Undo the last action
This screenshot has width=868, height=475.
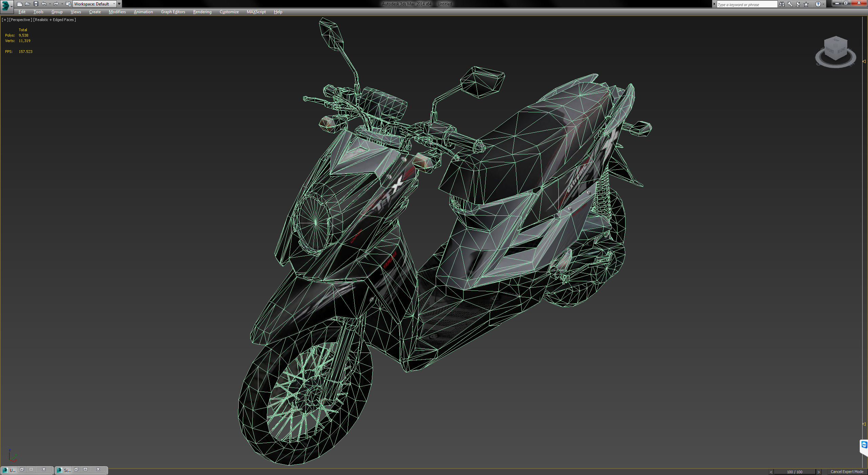pyautogui.click(x=43, y=4)
